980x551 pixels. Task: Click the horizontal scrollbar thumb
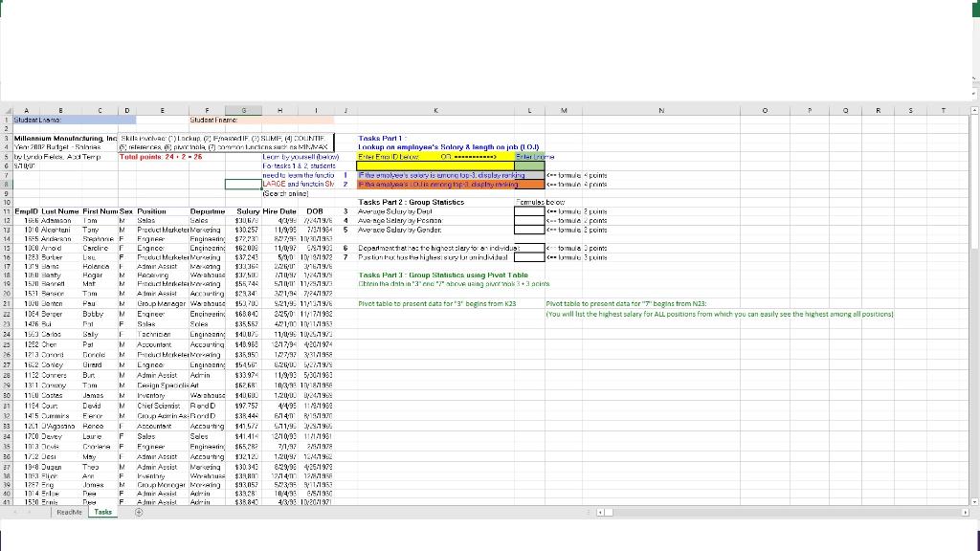point(608,512)
